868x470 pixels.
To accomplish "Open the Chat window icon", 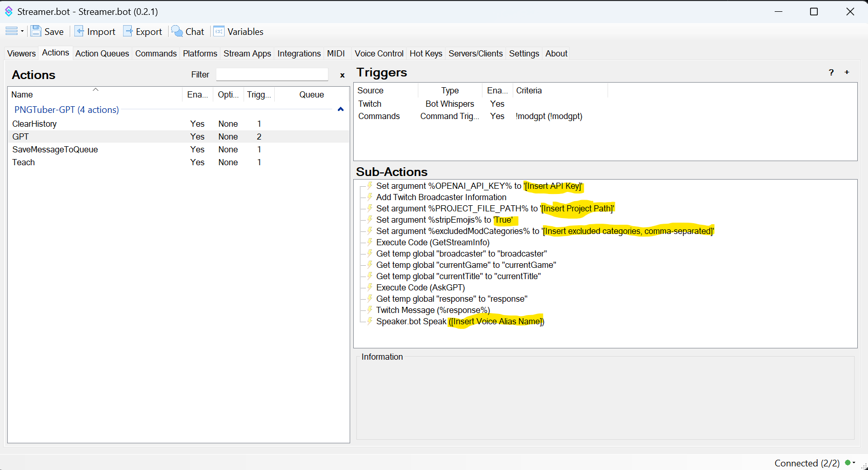I will (x=177, y=31).
